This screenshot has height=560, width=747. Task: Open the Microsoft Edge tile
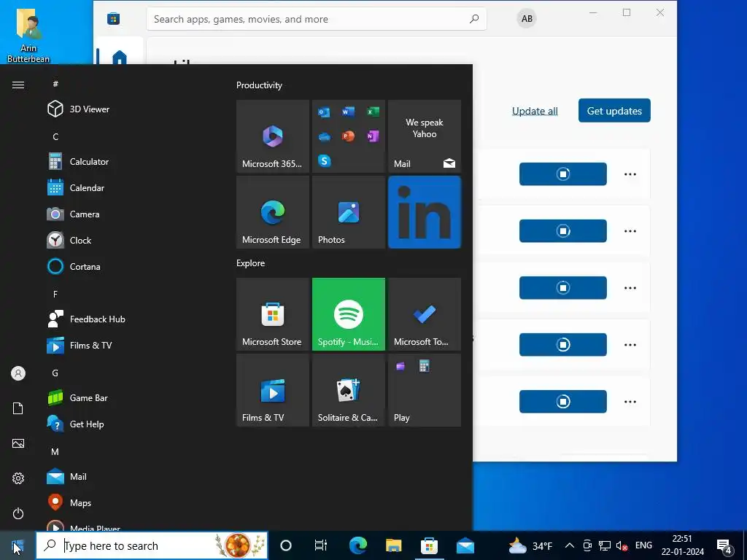tap(273, 212)
